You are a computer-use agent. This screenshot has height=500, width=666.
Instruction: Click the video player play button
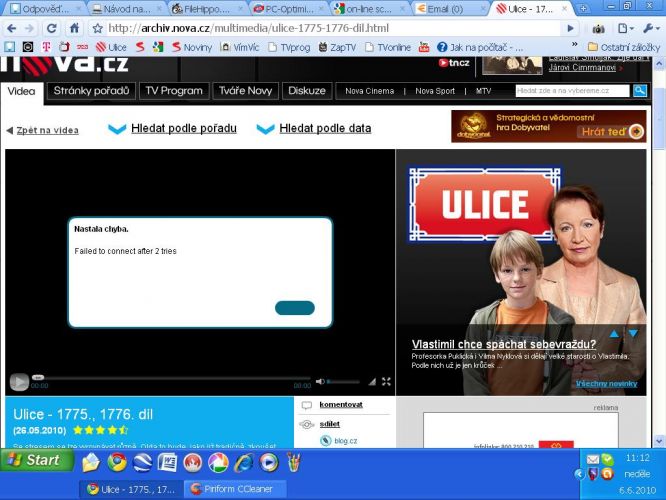(x=19, y=382)
